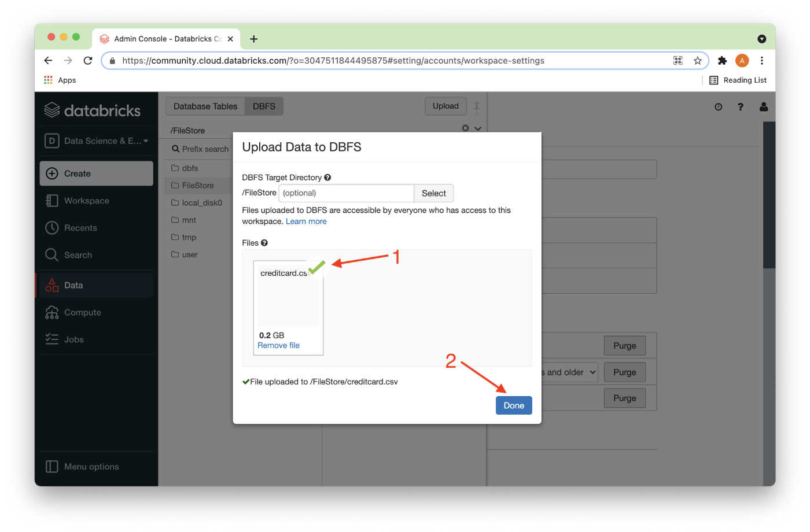Go back with the browser back arrow
Viewport: 810px width, 532px height.
49,61
